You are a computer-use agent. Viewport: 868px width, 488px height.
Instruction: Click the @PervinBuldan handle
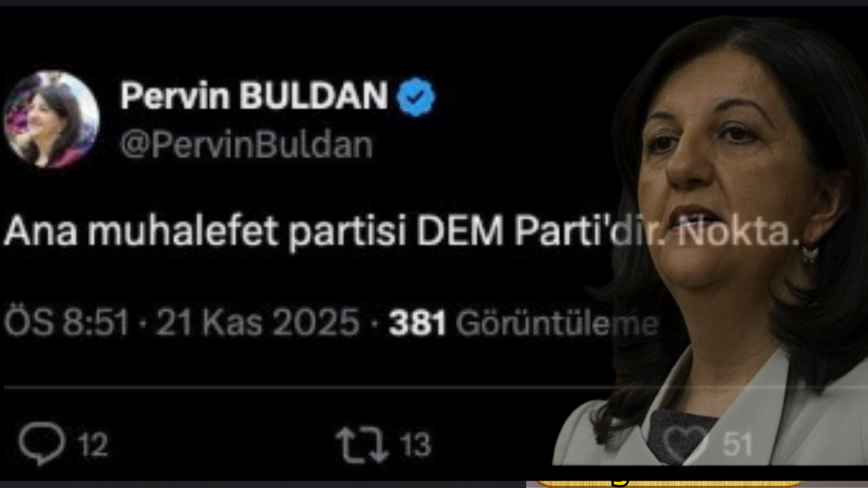point(247,144)
